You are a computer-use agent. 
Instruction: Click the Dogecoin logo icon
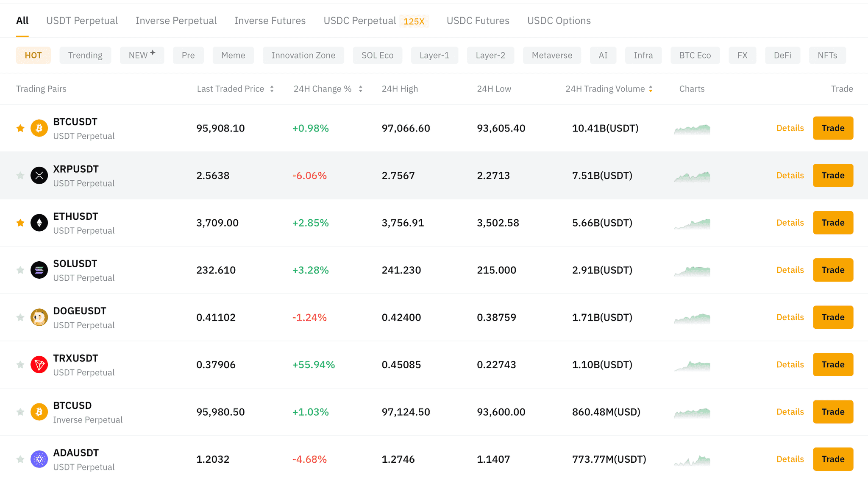(39, 317)
